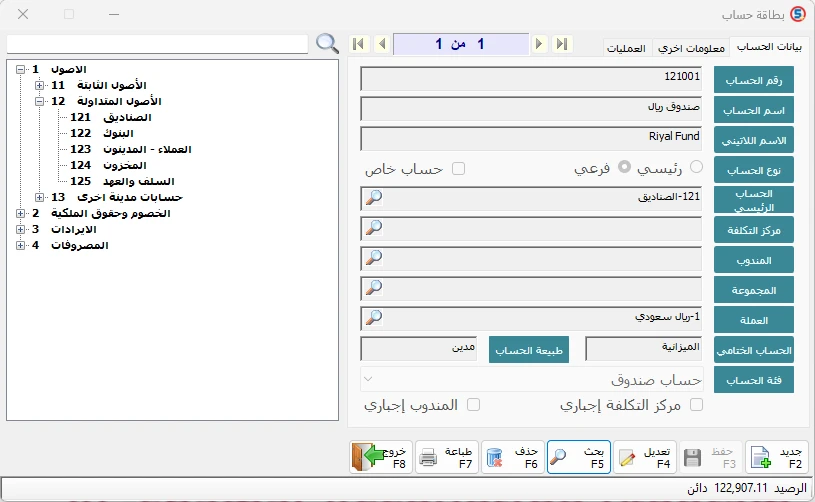Switch to بيانات الحساب tab

[x=769, y=47]
